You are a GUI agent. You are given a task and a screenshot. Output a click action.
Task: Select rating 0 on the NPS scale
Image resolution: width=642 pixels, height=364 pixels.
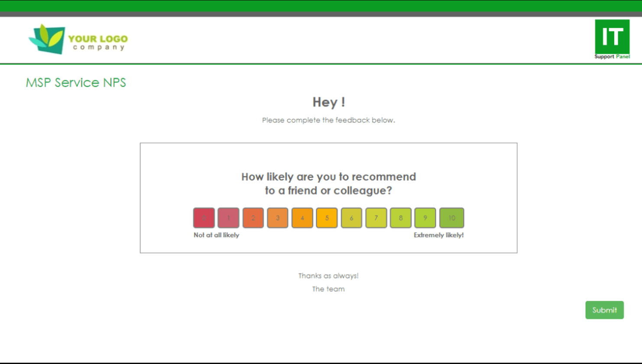point(204,218)
